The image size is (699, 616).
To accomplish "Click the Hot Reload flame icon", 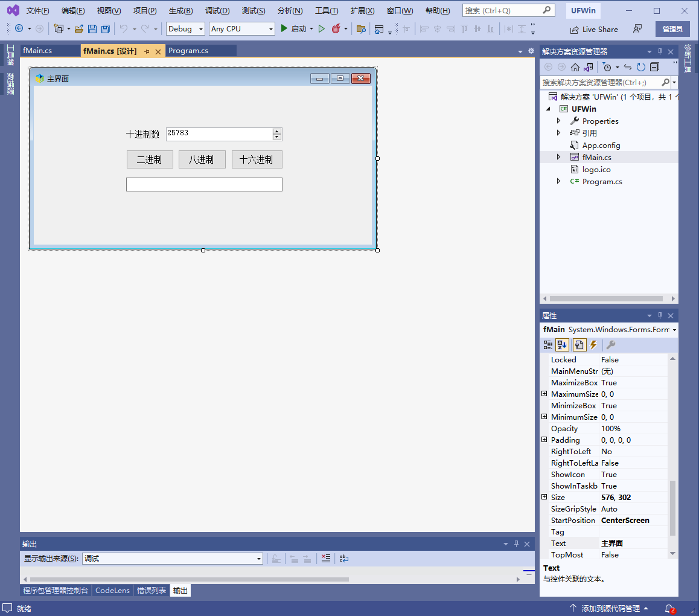I will coord(336,29).
